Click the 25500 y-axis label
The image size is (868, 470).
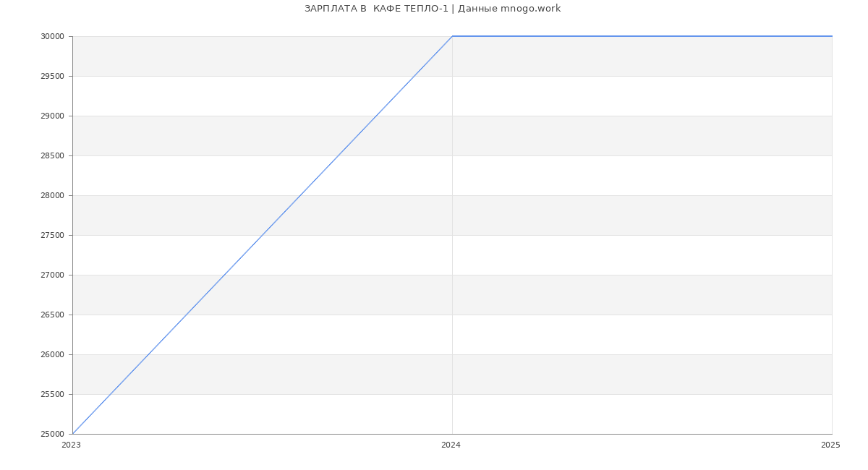pos(52,395)
